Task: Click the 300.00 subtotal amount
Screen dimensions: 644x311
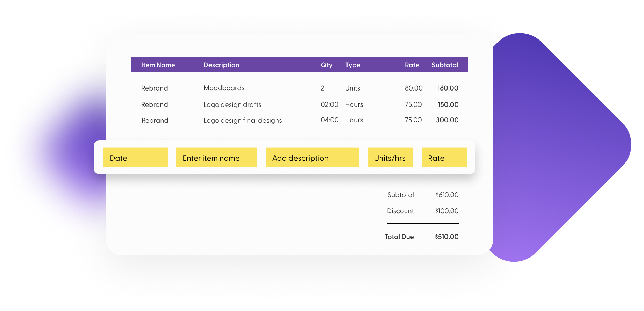Action: point(447,120)
